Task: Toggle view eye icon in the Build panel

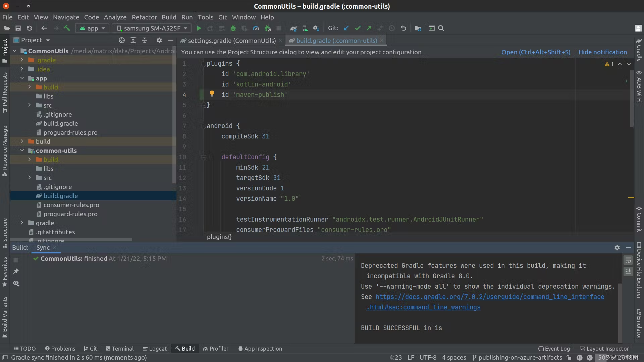Action: 16,284
